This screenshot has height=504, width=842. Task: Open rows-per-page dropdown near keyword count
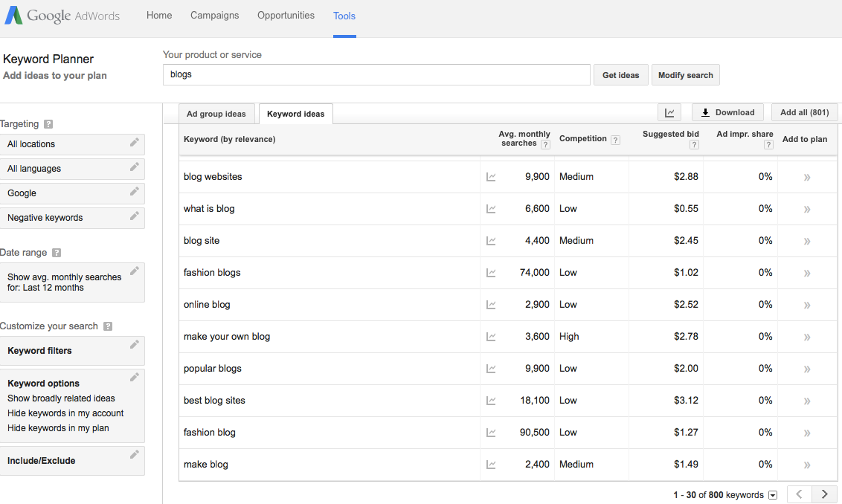tap(773, 495)
